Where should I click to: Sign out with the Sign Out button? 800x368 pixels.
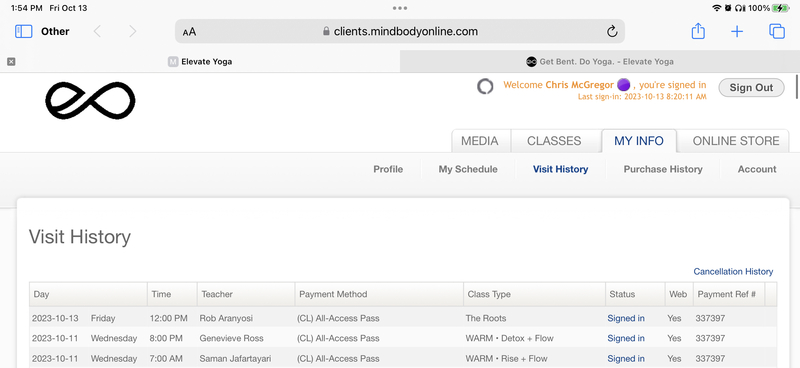tap(751, 87)
